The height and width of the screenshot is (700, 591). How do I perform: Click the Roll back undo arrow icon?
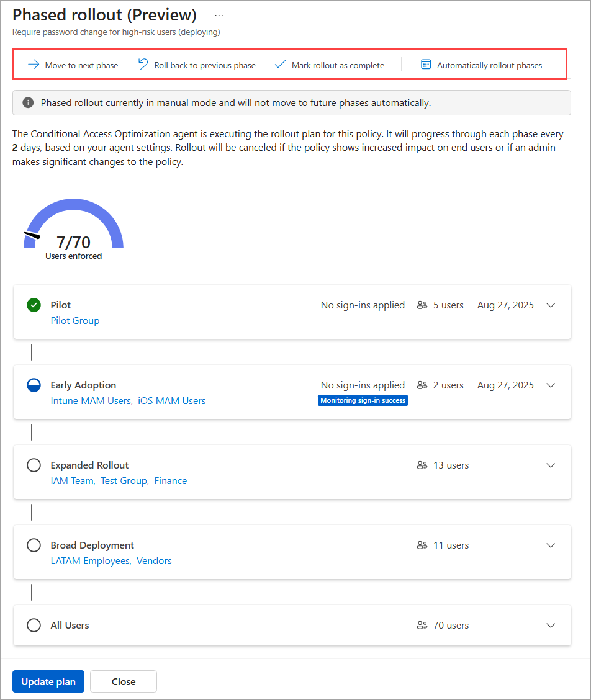pyautogui.click(x=143, y=65)
